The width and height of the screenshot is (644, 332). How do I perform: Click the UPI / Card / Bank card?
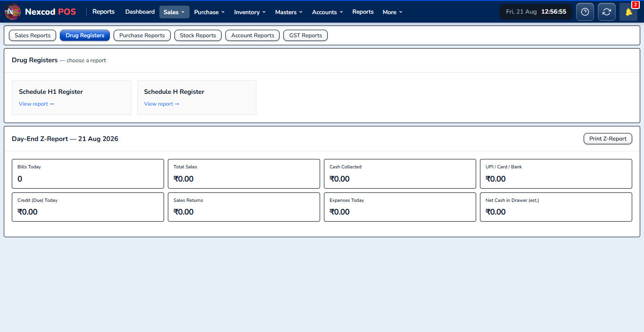pyautogui.click(x=556, y=174)
